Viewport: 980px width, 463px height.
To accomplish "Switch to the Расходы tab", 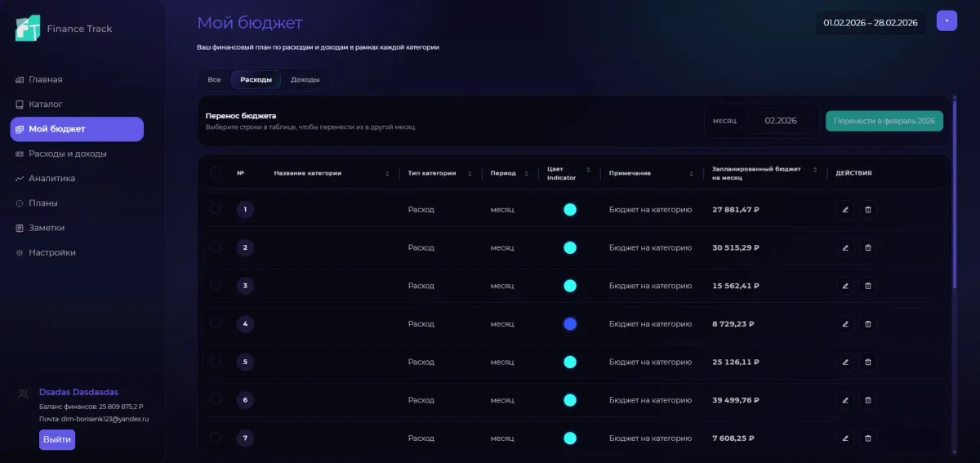I will tap(256, 79).
